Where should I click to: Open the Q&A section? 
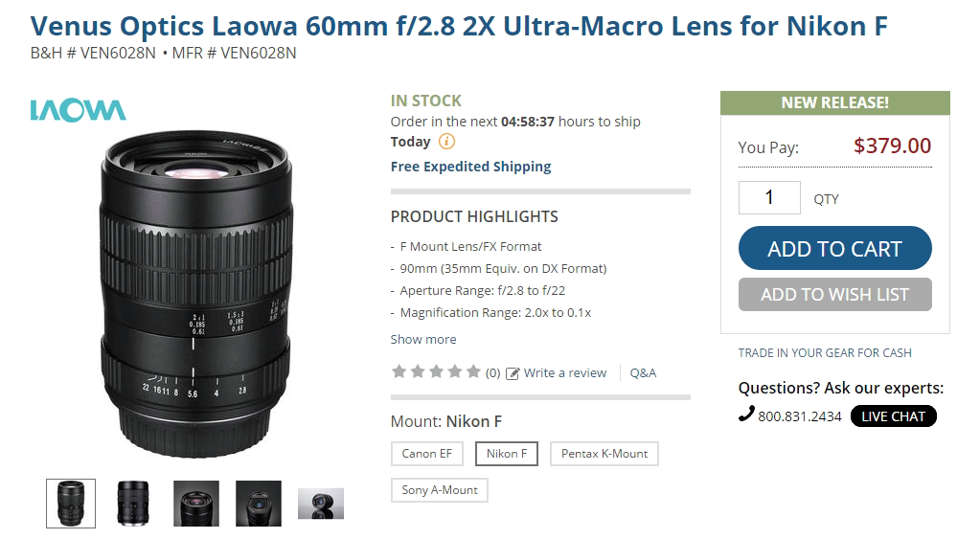pos(643,373)
